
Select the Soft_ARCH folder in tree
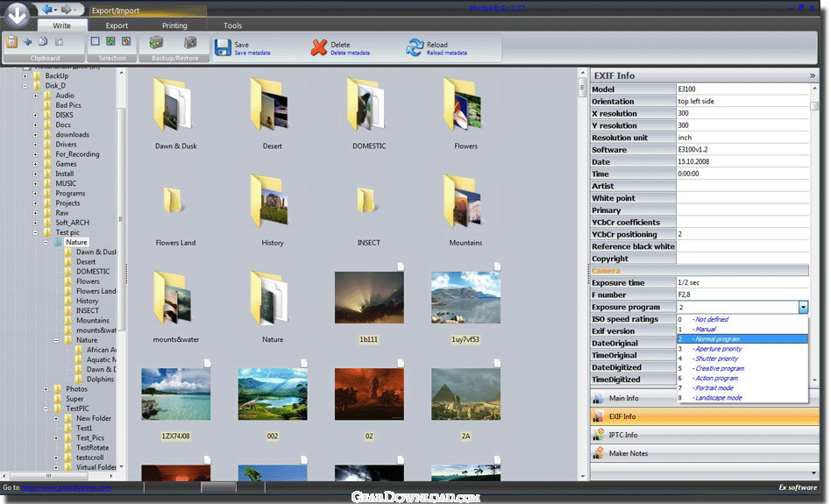click(x=72, y=223)
